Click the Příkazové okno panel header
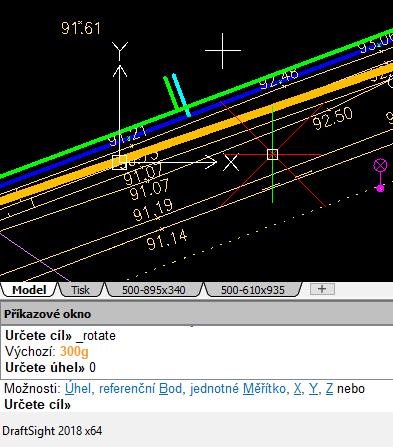The width and height of the screenshot is (393, 447). coord(197,313)
